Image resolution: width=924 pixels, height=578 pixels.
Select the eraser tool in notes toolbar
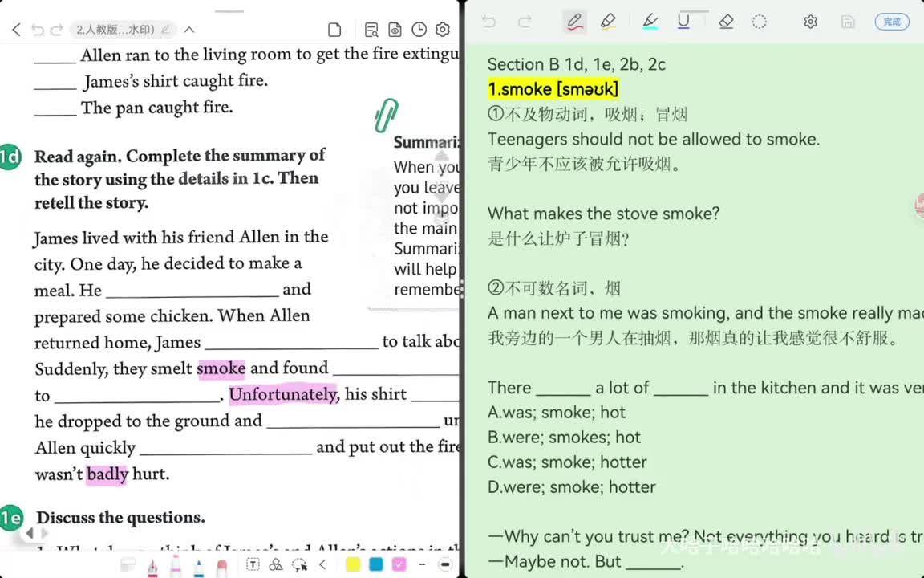pyautogui.click(x=726, y=22)
